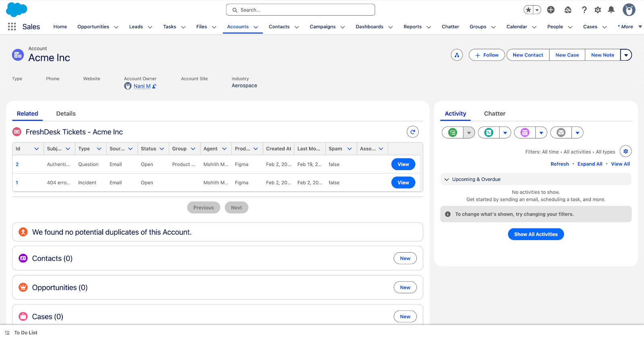Switch to the Details tab

(66, 114)
